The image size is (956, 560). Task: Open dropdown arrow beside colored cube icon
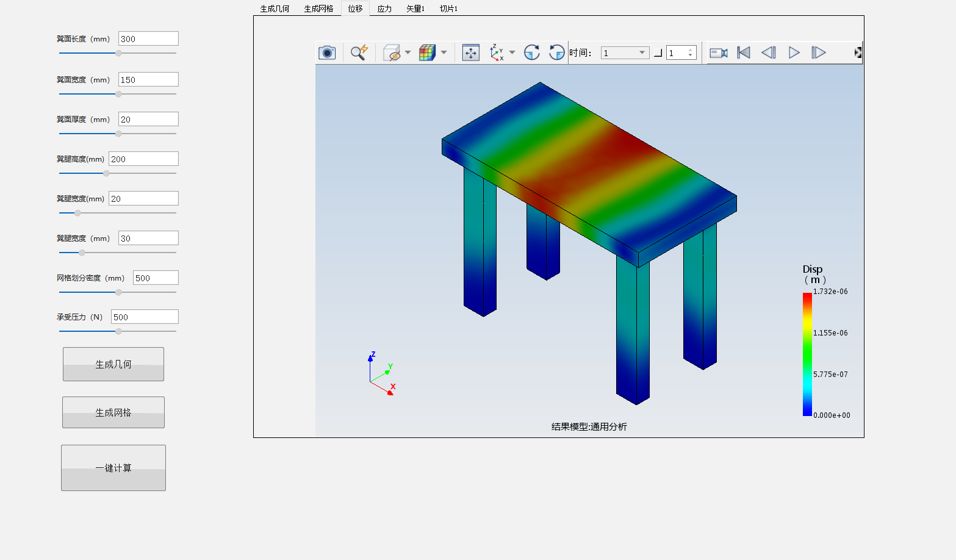444,52
